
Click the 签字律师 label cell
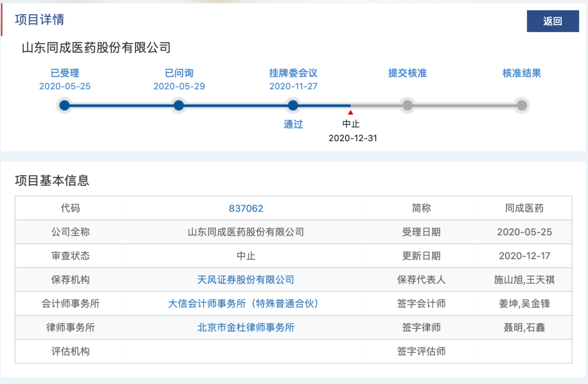click(x=421, y=328)
